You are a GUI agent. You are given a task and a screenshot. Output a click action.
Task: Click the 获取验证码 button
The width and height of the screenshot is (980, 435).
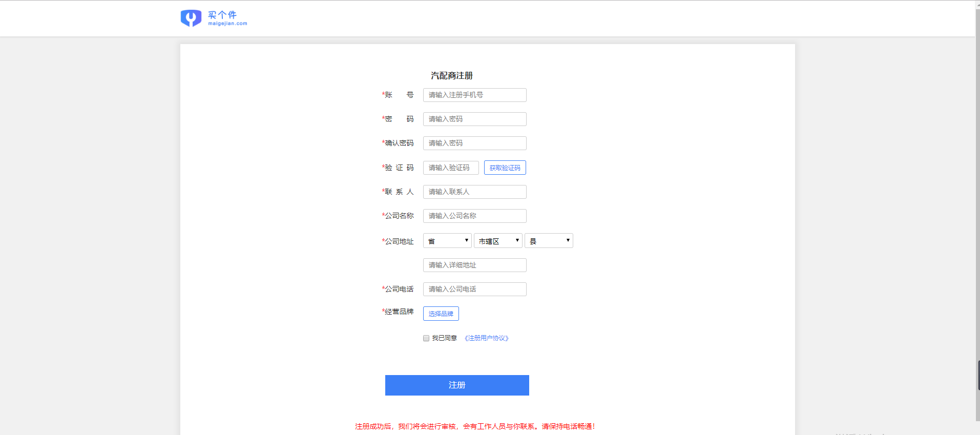tap(505, 168)
